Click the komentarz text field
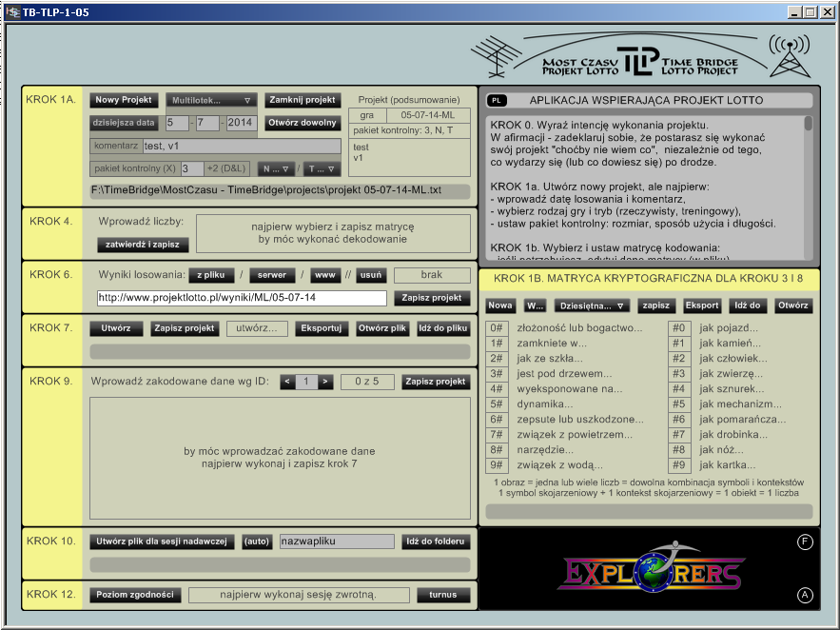Image resolution: width=840 pixels, height=630 pixels. 241,146
